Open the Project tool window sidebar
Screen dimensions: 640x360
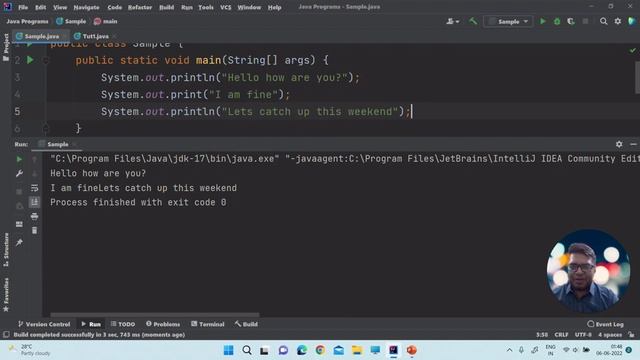click(6, 47)
